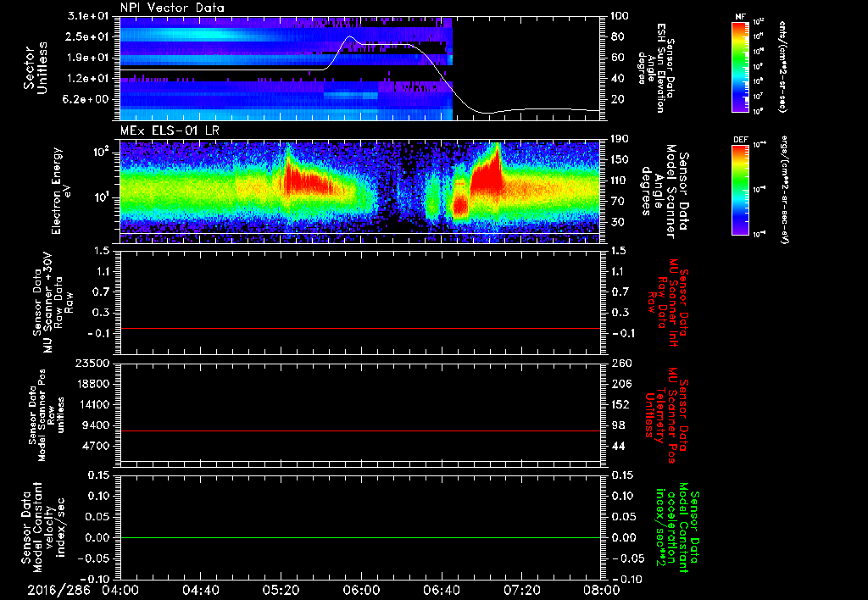868x600 pixels.
Task: Click the '23500' scanner position tick label
Action: (x=92, y=363)
